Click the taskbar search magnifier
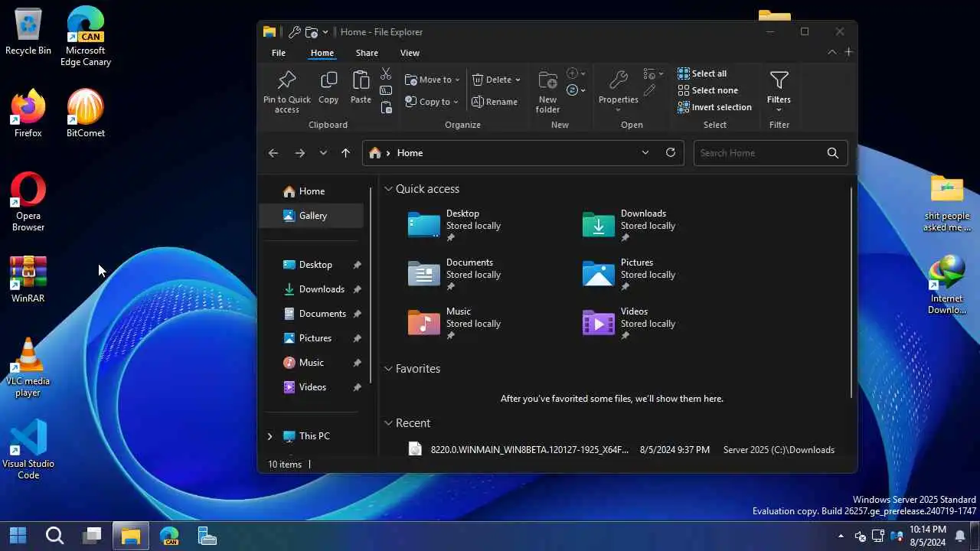This screenshot has width=980, height=551. pyautogui.click(x=54, y=535)
